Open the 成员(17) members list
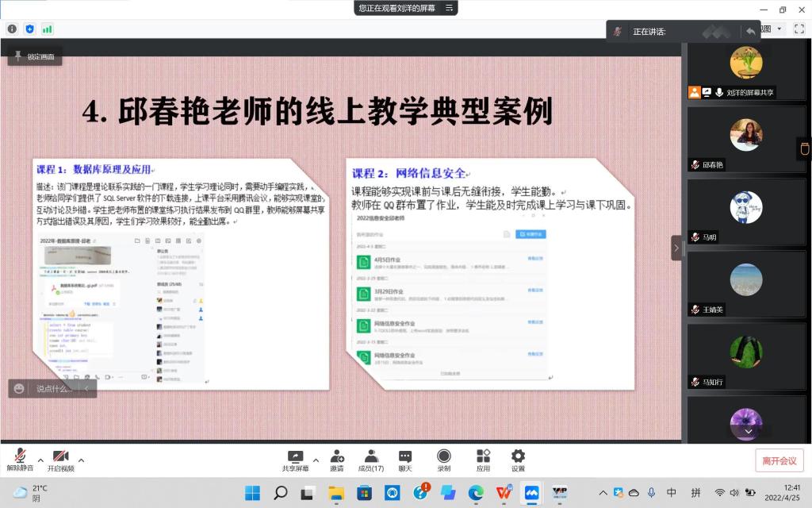The width and height of the screenshot is (812, 508). point(371,460)
